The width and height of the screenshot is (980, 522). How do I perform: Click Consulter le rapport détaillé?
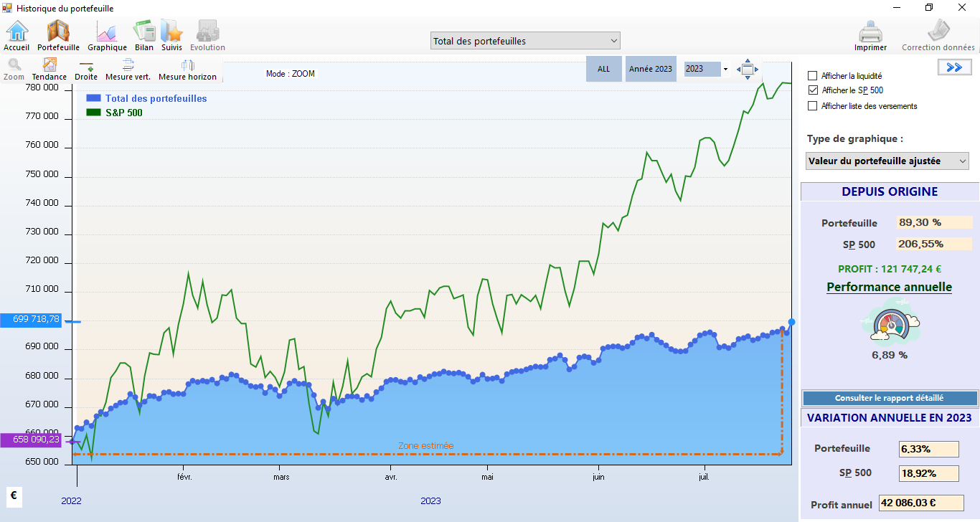coord(890,398)
